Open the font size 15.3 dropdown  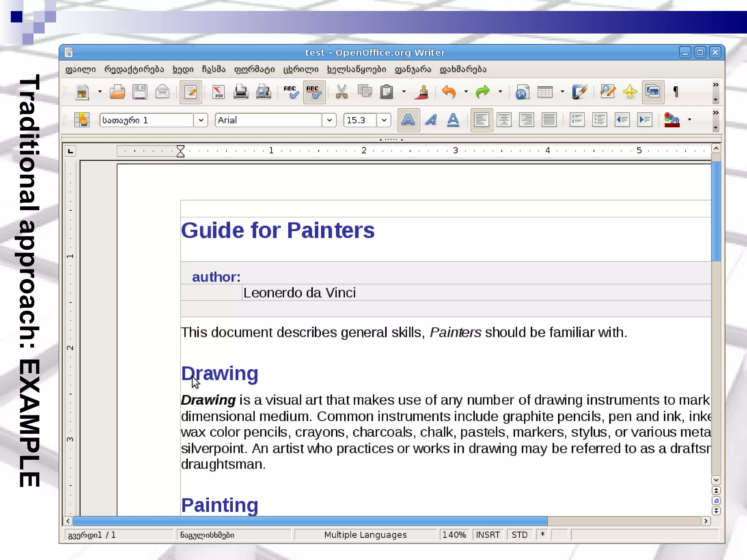point(384,120)
